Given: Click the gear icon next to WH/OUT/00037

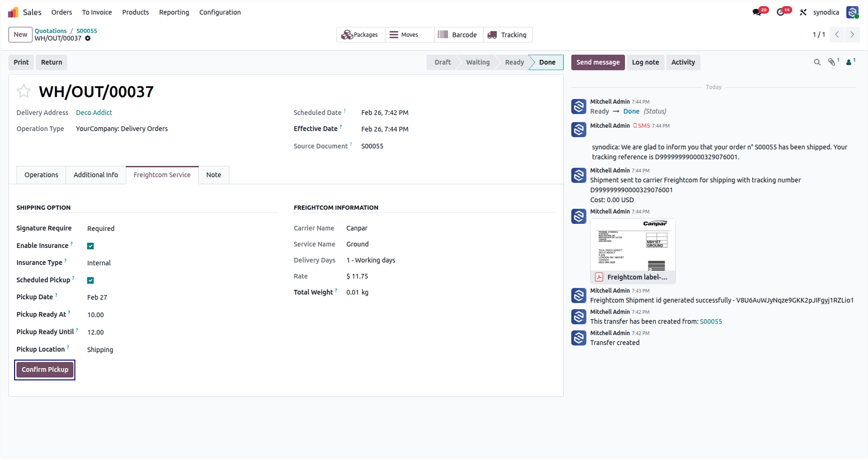Looking at the screenshot, I should coord(88,38).
